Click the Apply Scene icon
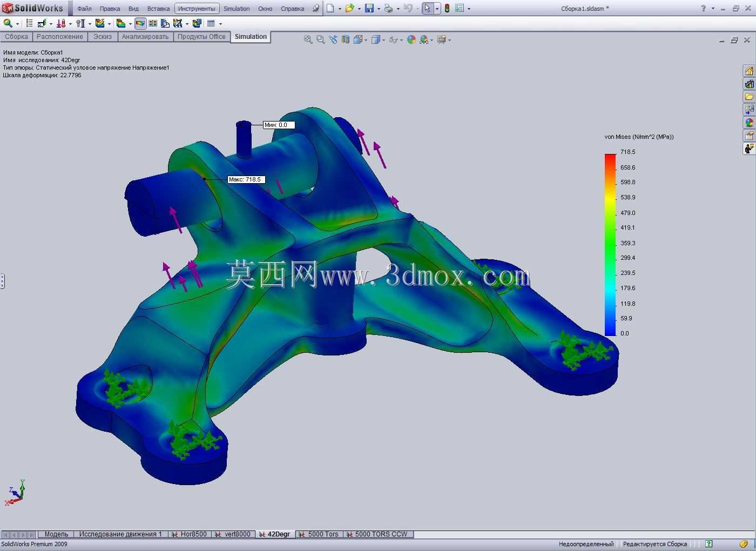 424,39
